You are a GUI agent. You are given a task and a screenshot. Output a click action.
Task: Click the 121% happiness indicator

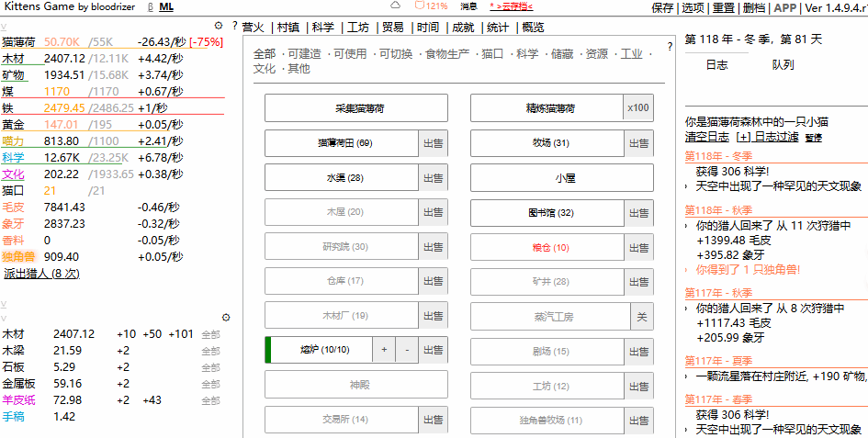pyautogui.click(x=431, y=6)
